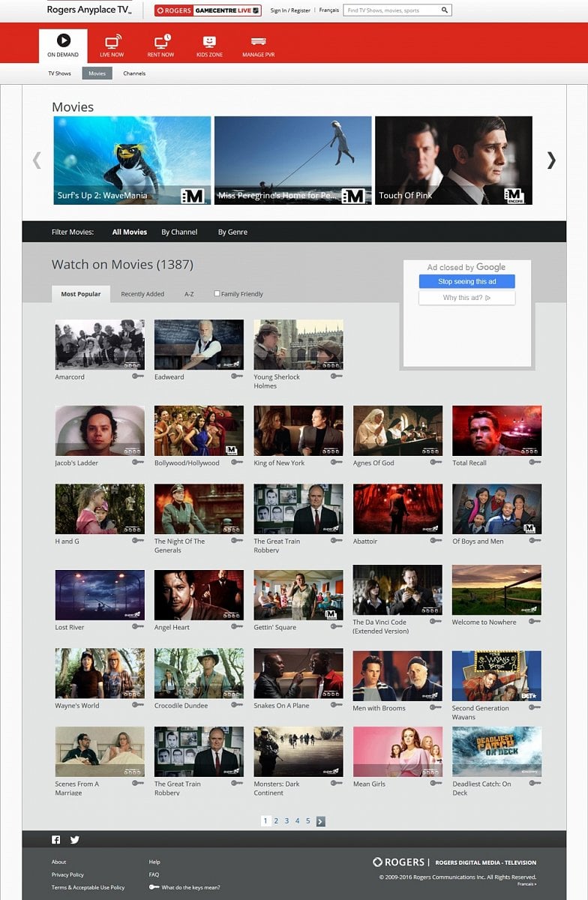Open the Live Now section
The width and height of the screenshot is (588, 900).
112,46
